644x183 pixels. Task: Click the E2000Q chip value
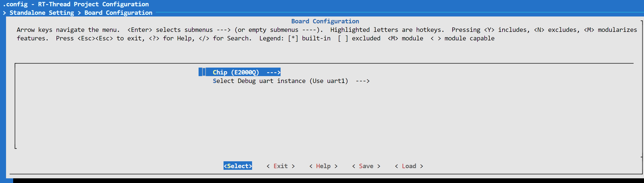coord(245,72)
